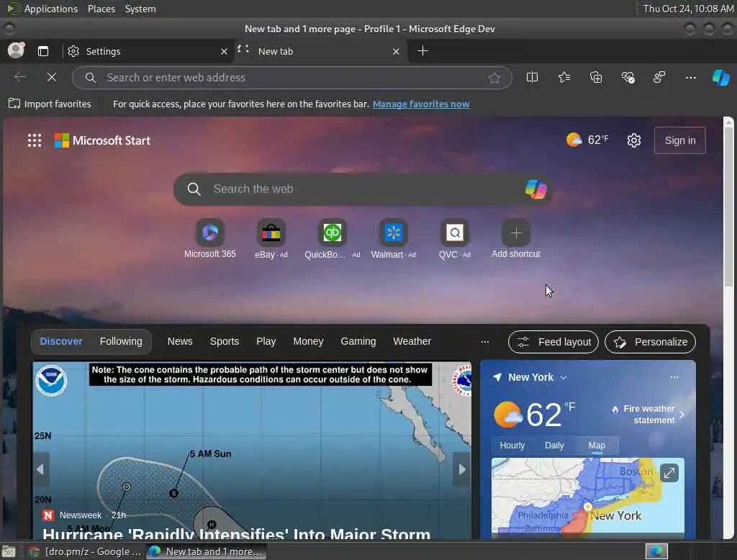
Task: Close the Settings tab
Action: [x=225, y=51]
